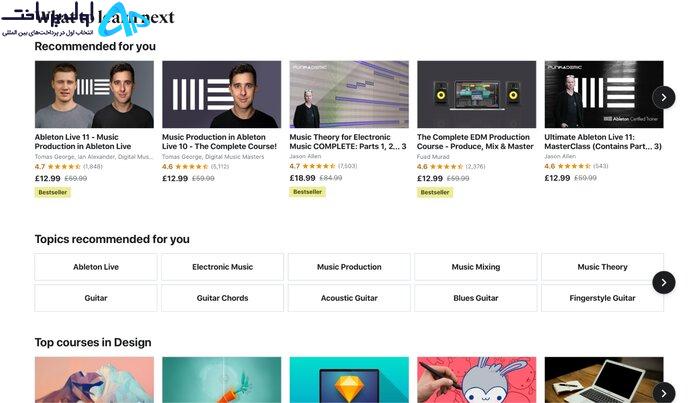Open Ableton Live 11 Music Production course thumbnail

pyautogui.click(x=94, y=95)
